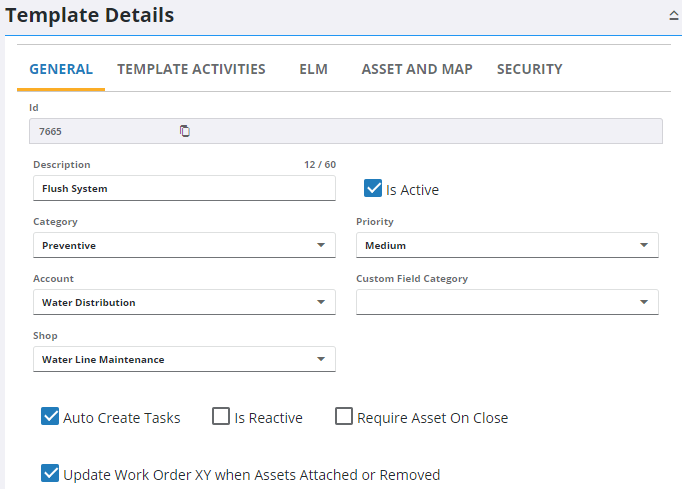Expand the Category dropdown arrow
The width and height of the screenshot is (682, 489).
tap(320, 245)
